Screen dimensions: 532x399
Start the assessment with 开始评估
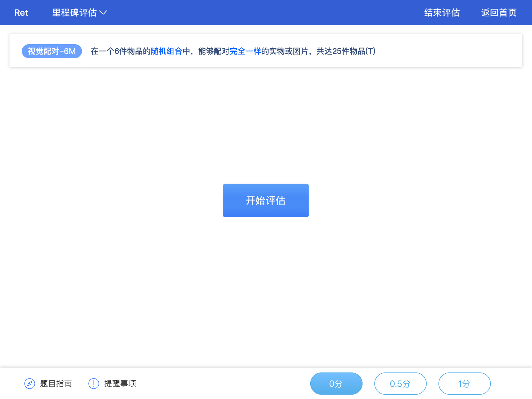(x=266, y=200)
